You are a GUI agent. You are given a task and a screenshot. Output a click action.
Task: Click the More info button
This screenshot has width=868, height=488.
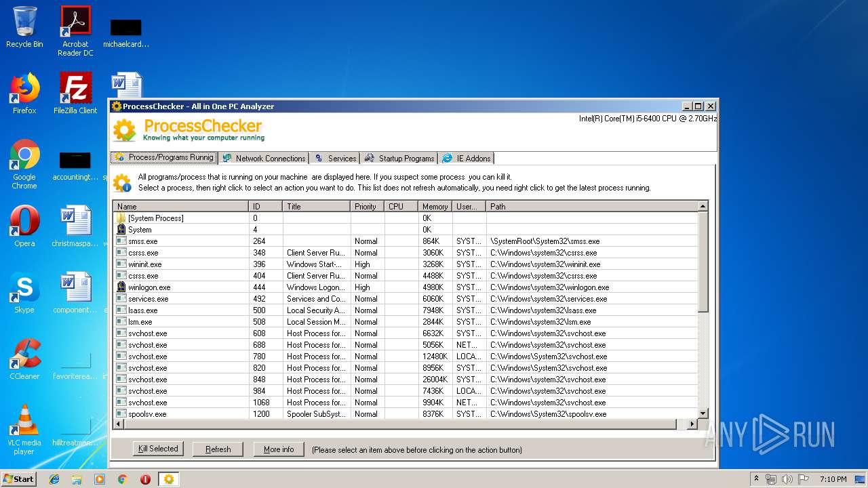click(x=279, y=449)
